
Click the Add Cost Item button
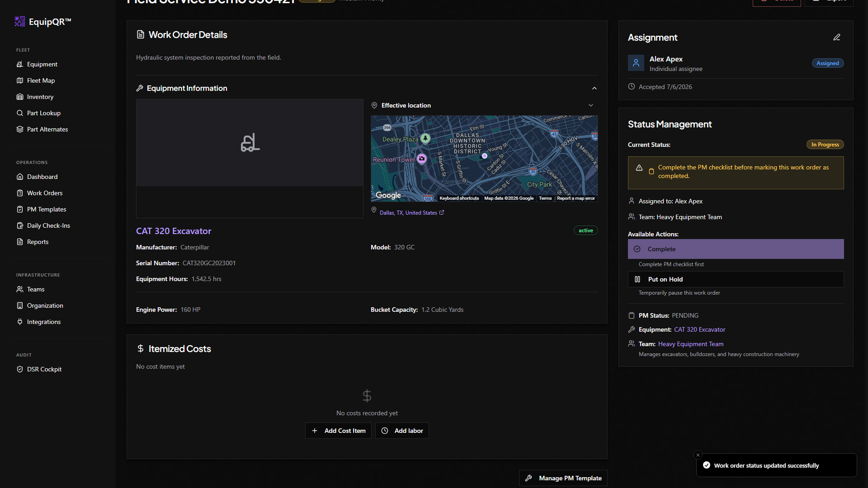338,431
